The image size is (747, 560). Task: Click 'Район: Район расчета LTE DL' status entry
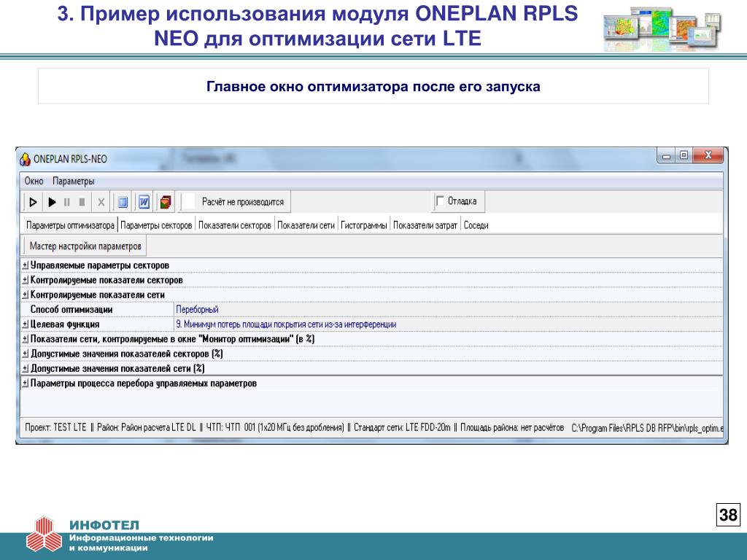pos(146,427)
